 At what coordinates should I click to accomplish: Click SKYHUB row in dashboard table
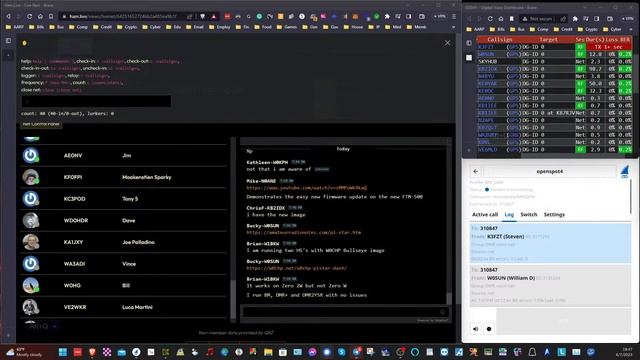[x=554, y=61]
